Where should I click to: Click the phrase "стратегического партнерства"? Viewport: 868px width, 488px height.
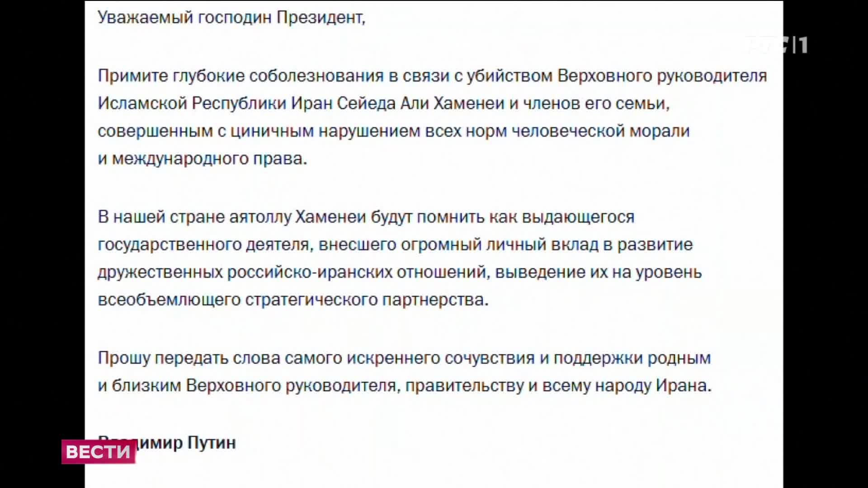coord(365,300)
